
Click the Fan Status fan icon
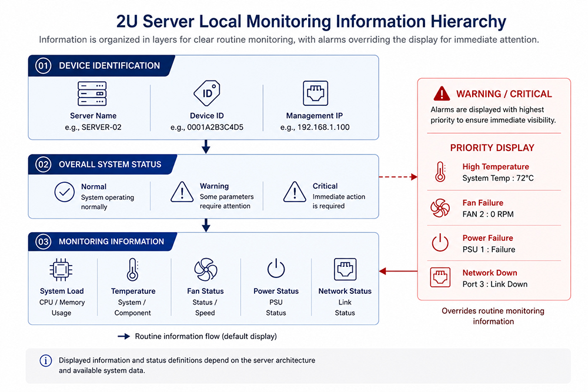pos(205,269)
